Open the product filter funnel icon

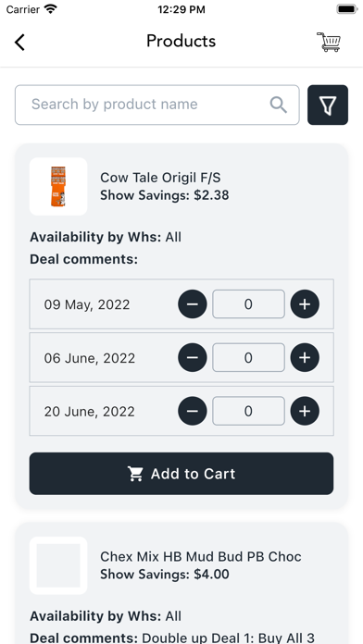(328, 105)
